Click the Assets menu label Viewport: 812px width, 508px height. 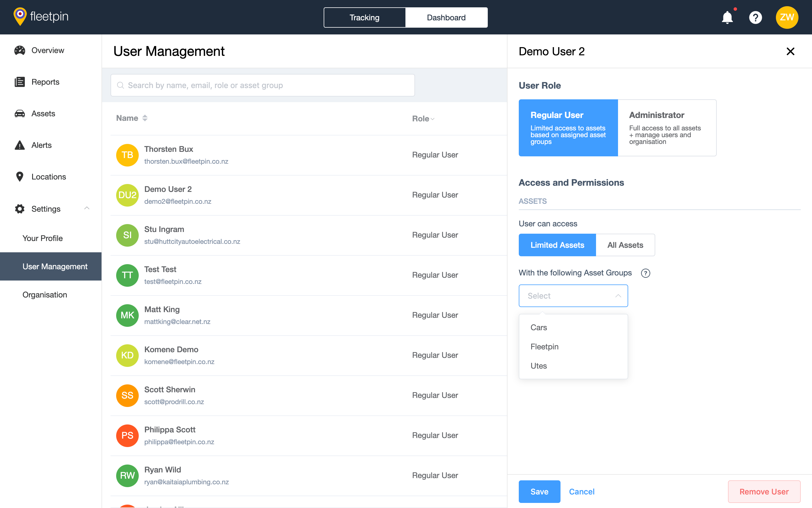[43, 113]
